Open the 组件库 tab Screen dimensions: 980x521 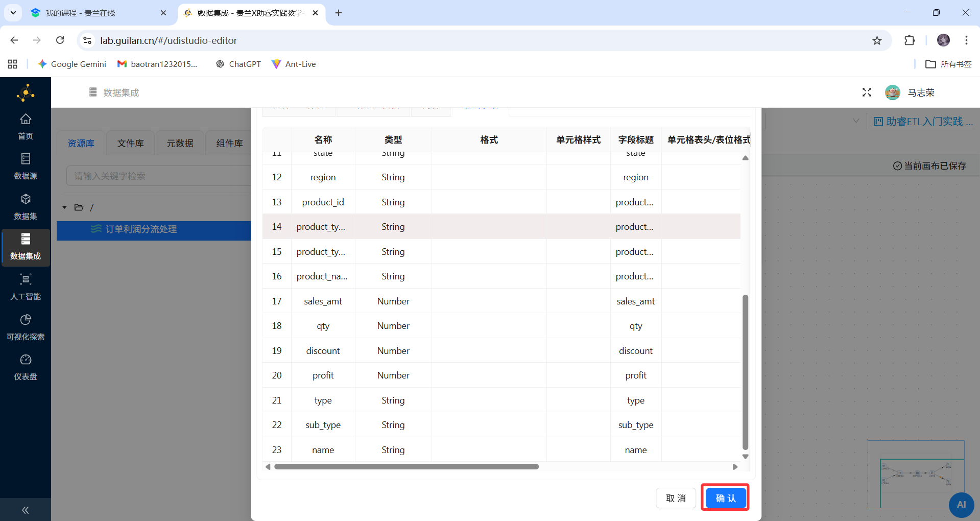click(229, 143)
